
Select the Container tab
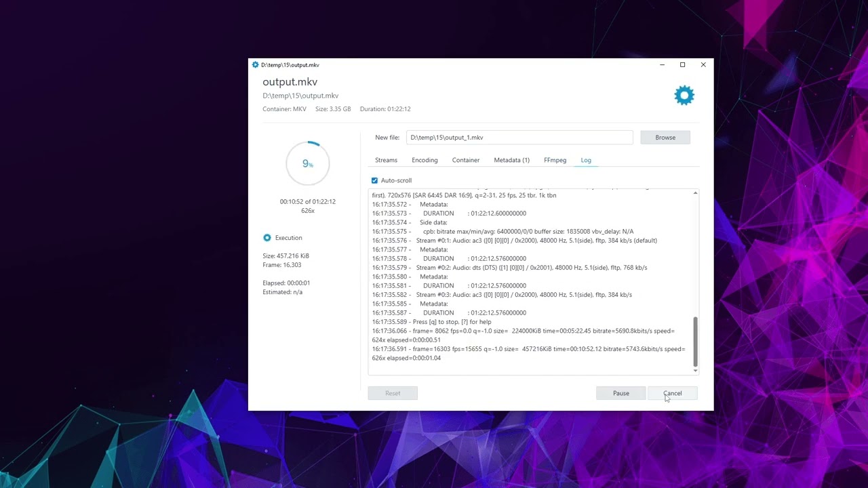click(466, 160)
